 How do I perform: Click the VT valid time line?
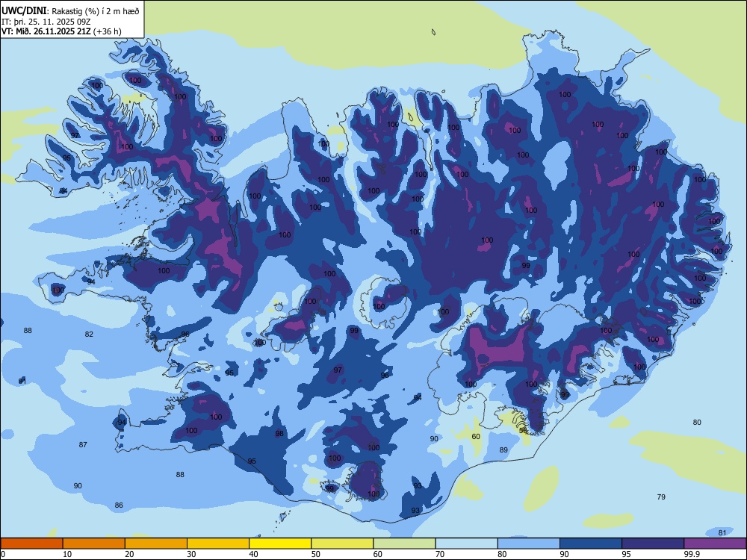[61, 31]
